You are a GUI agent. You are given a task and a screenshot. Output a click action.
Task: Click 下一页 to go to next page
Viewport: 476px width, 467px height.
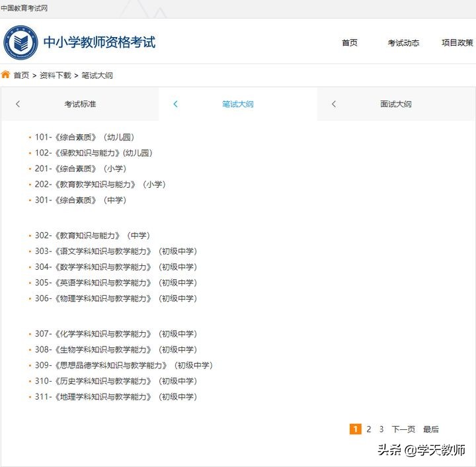pyautogui.click(x=403, y=429)
